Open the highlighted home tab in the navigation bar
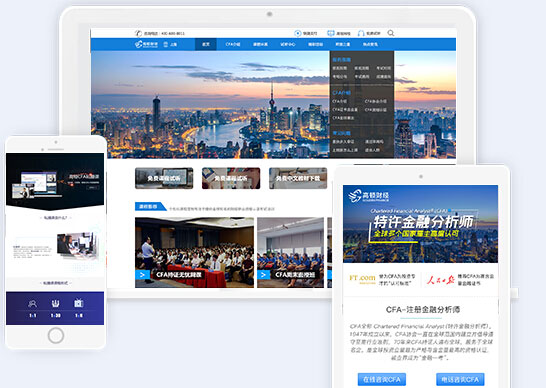Viewport: 546px width, 388px height. tap(206, 44)
